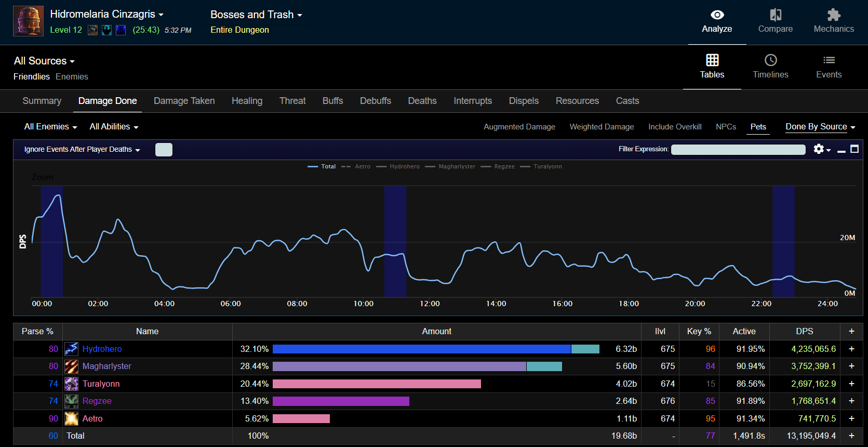Toggle Total series in chart legend
This screenshot has height=447, width=868.
pos(322,166)
